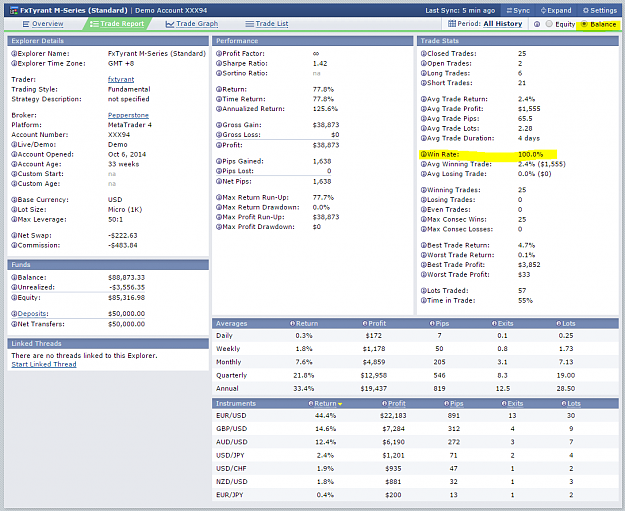Click the Averages Pips column header

click(439, 324)
